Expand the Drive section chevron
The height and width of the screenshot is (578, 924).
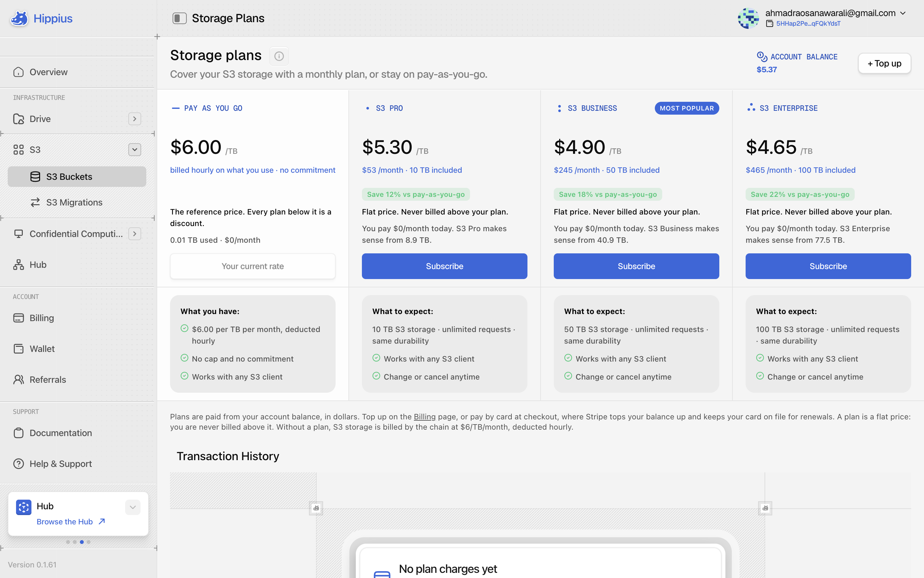(134, 119)
